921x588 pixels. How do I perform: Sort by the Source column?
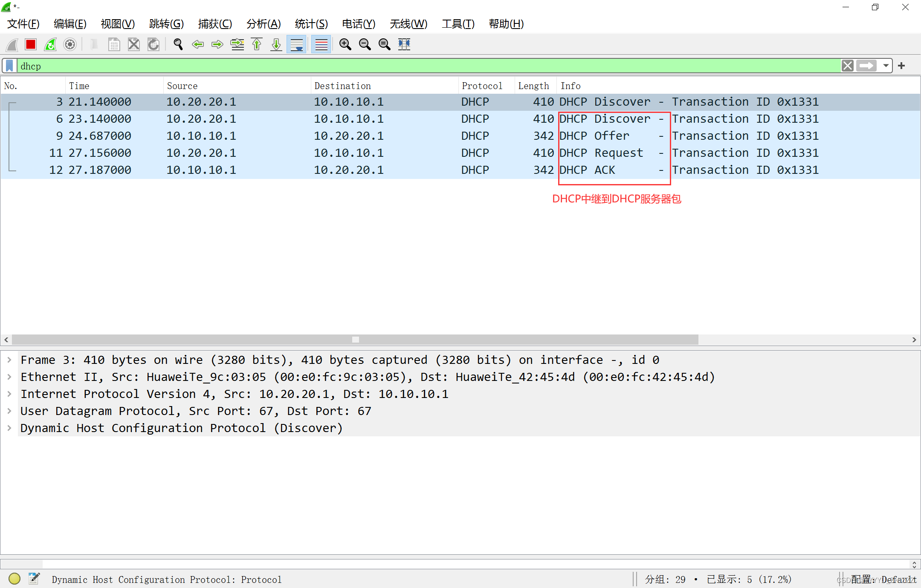click(237, 86)
